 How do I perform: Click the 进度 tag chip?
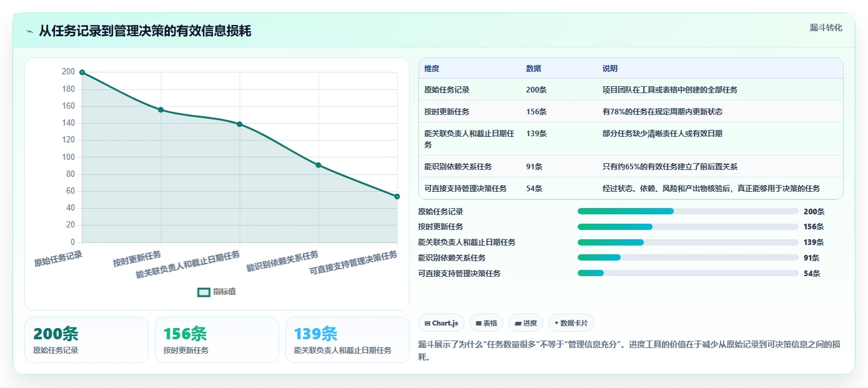(x=526, y=323)
